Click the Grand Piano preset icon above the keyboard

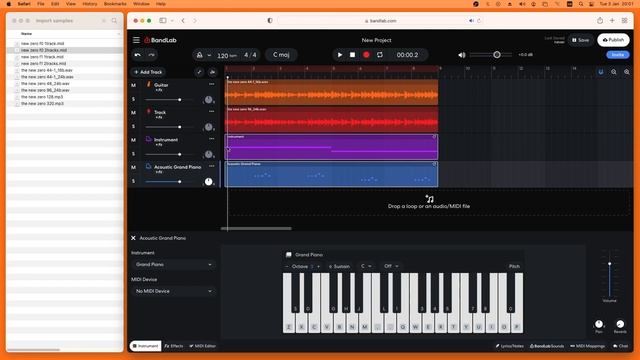289,255
